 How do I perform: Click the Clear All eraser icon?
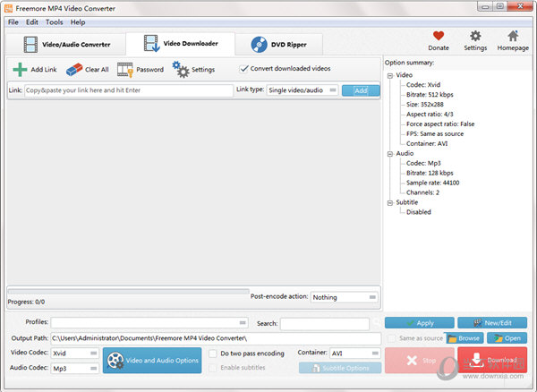(74, 70)
